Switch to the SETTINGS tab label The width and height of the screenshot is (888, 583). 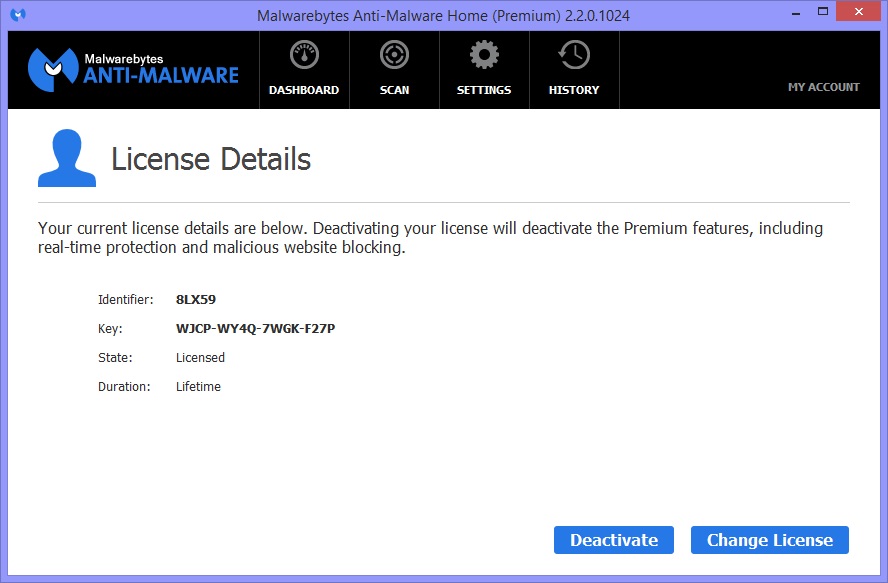(x=484, y=90)
